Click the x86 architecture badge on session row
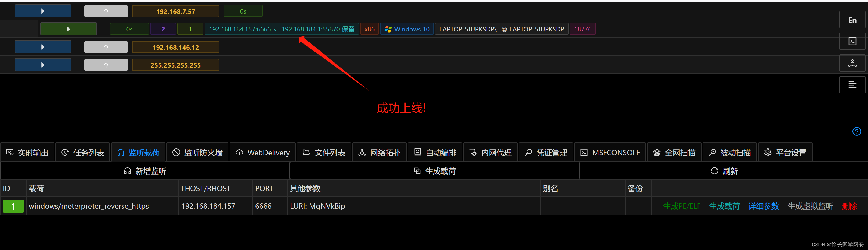The image size is (868, 250). [369, 29]
